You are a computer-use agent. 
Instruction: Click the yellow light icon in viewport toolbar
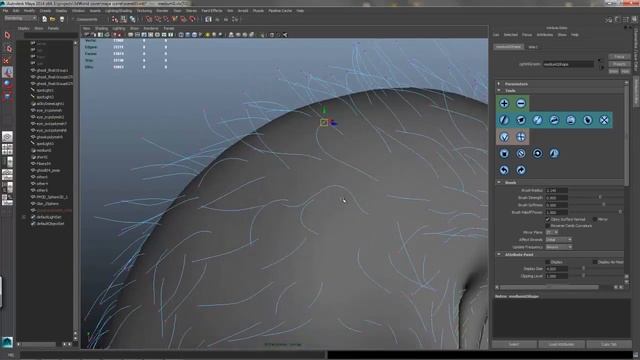(207, 35)
